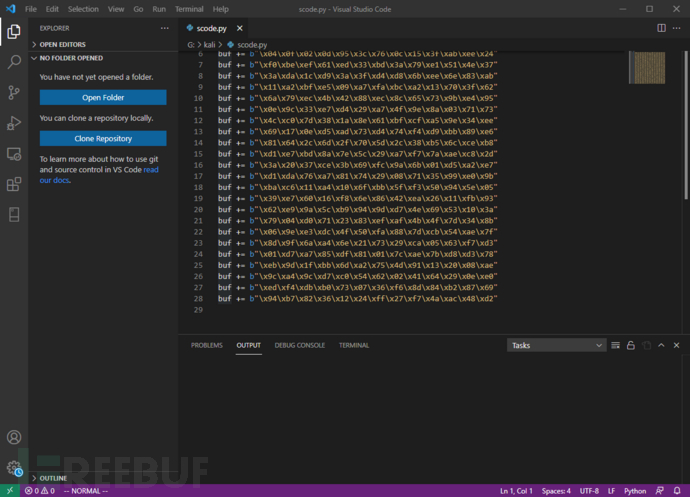Click the Accounts icon in activity bar

click(14, 438)
